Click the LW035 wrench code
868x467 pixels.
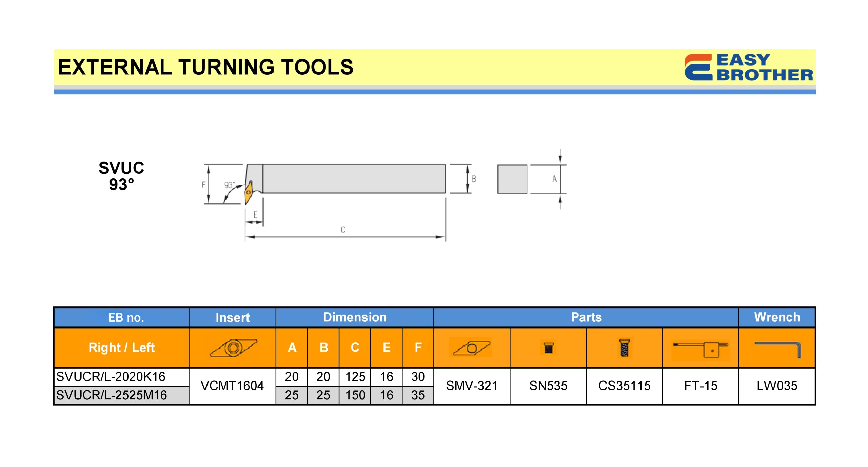pyautogui.click(x=777, y=386)
